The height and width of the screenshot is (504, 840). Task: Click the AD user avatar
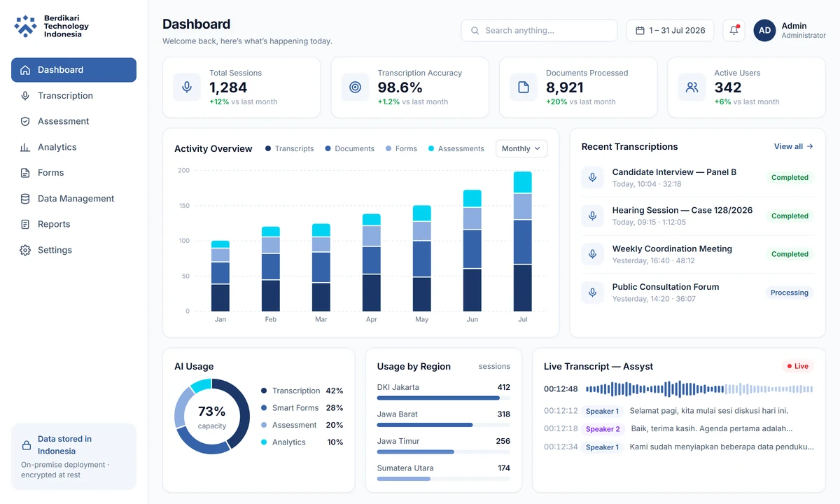[x=764, y=31]
